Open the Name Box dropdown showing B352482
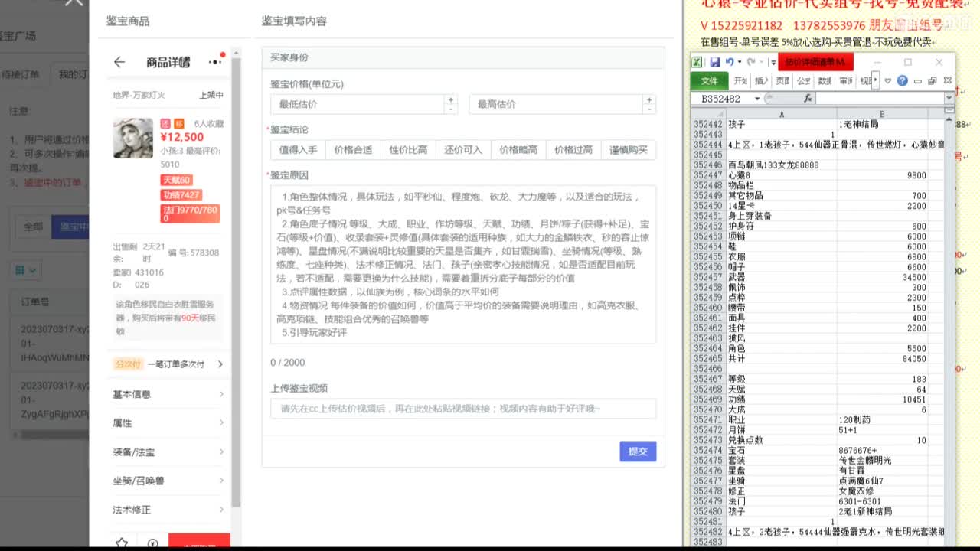This screenshot has width=980, height=551. (758, 97)
